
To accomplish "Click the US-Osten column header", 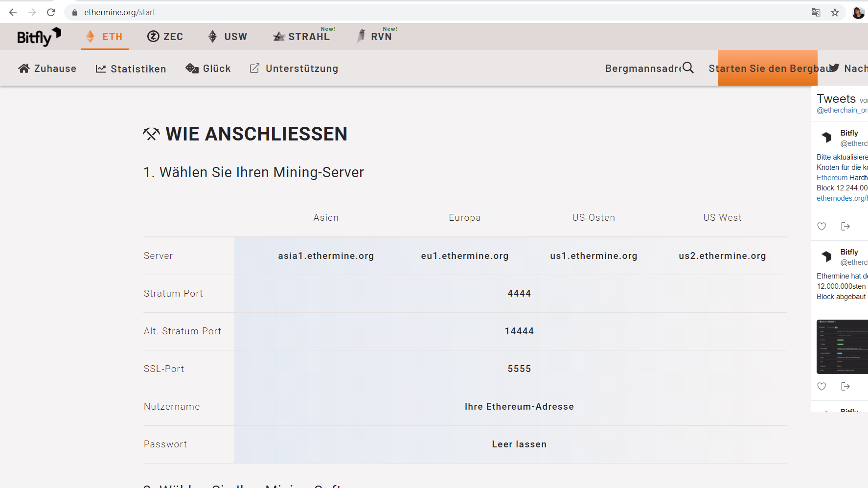I will pyautogui.click(x=594, y=218).
